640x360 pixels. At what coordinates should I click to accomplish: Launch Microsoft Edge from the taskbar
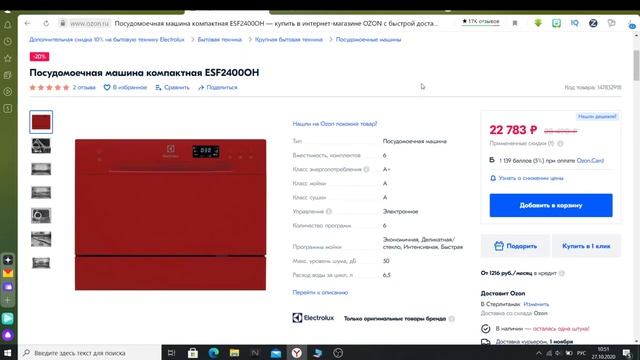click(x=213, y=353)
